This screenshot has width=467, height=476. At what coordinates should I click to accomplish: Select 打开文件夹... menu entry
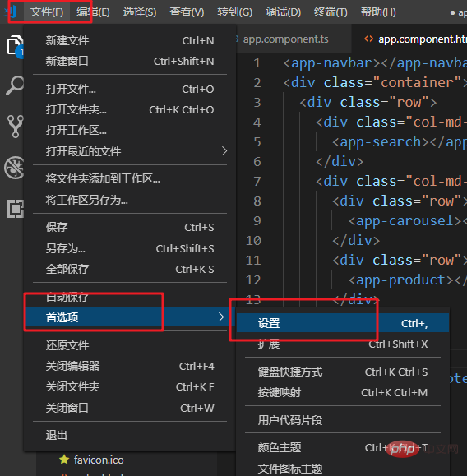pos(130,109)
